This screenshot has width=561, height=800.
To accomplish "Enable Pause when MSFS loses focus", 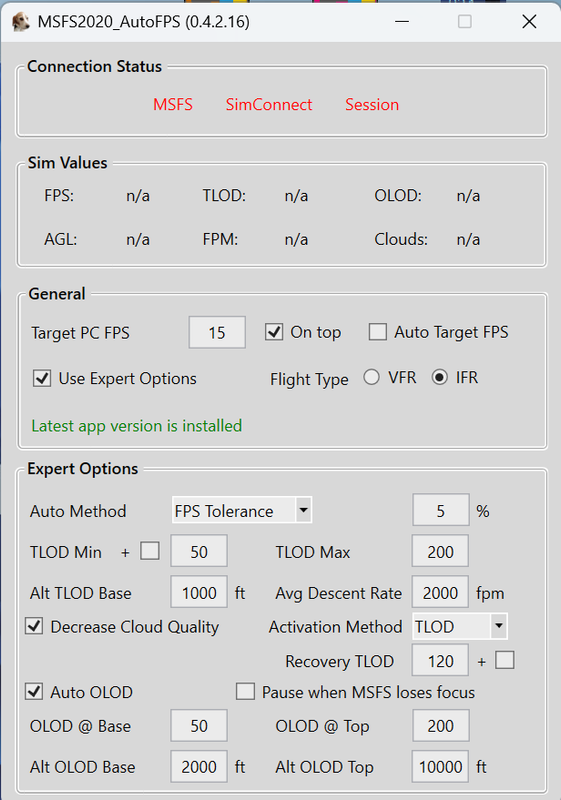I will [x=245, y=692].
